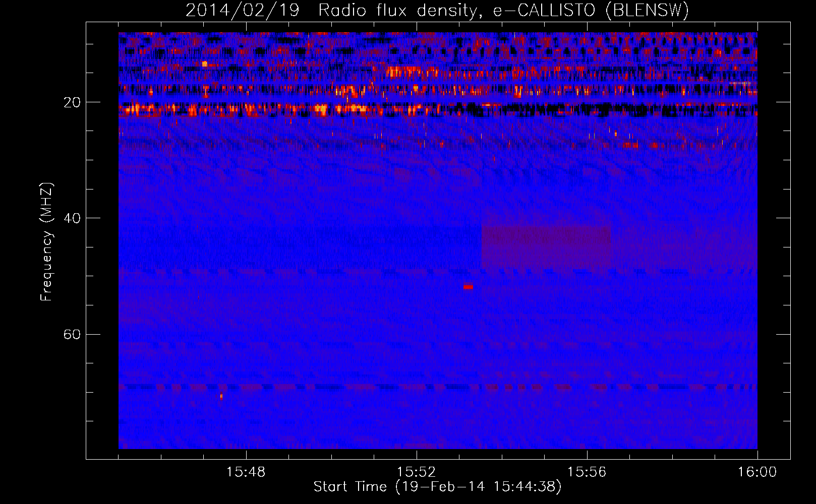The image size is (816, 504).
Task: Click the 16:00 time tick label
Action: pos(757,472)
